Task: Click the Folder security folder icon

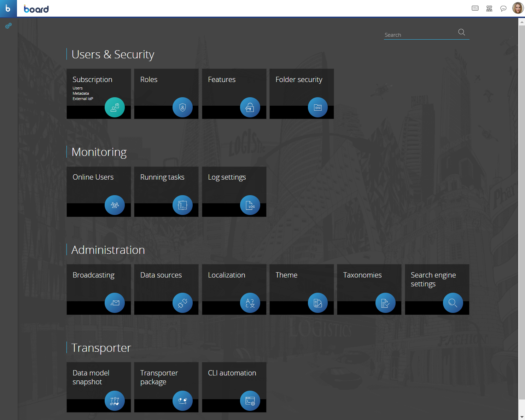Action: pos(318,107)
